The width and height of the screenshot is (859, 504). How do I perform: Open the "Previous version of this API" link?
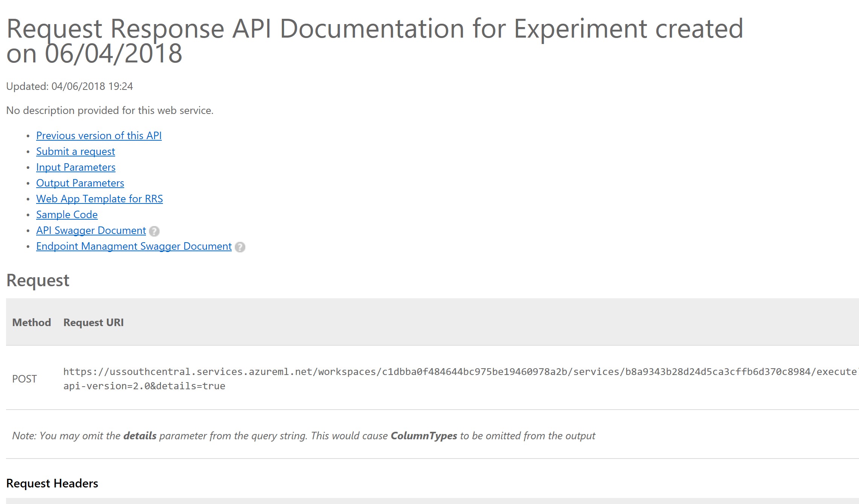pos(99,136)
